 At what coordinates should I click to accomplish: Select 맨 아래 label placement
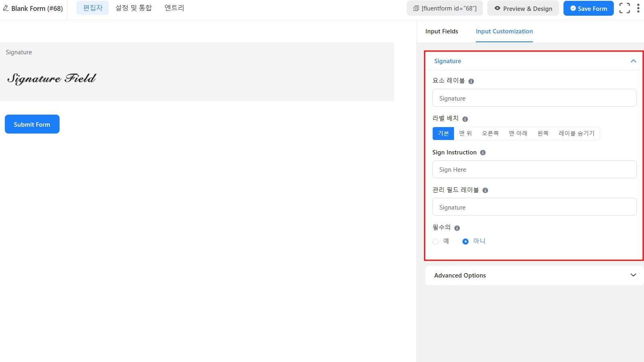click(518, 134)
